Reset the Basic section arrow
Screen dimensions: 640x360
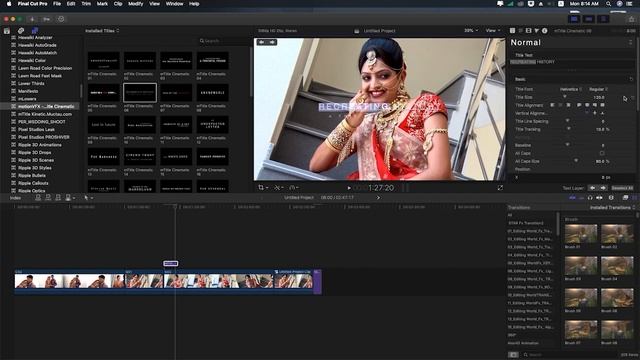click(x=631, y=79)
